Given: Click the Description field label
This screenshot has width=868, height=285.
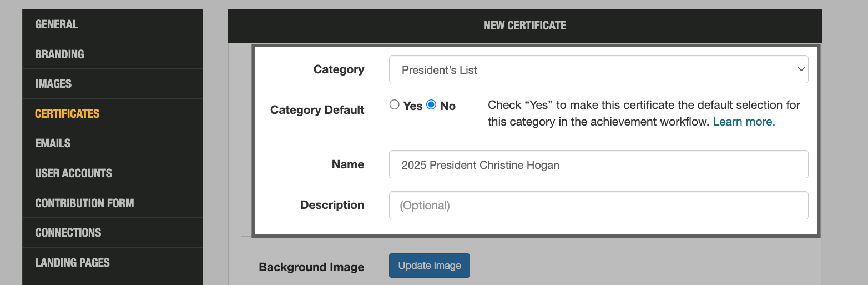Looking at the screenshot, I should tap(332, 205).
